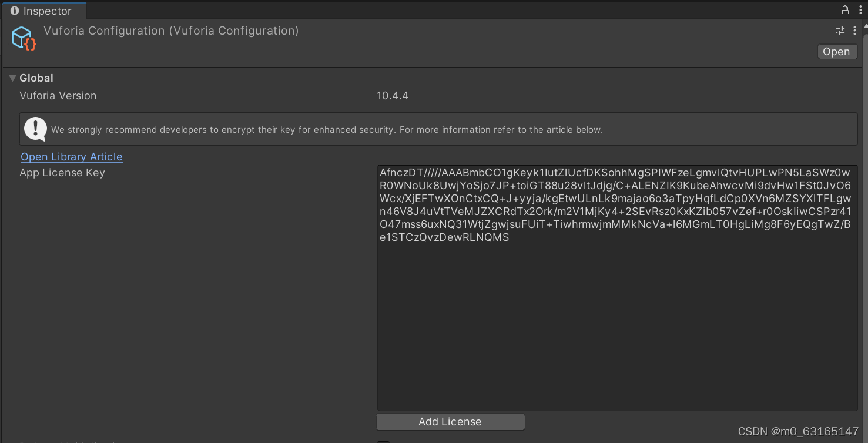Viewport: 868px width, 443px height.
Task: Toggle the Inspector lock icon
Action: [x=844, y=10]
